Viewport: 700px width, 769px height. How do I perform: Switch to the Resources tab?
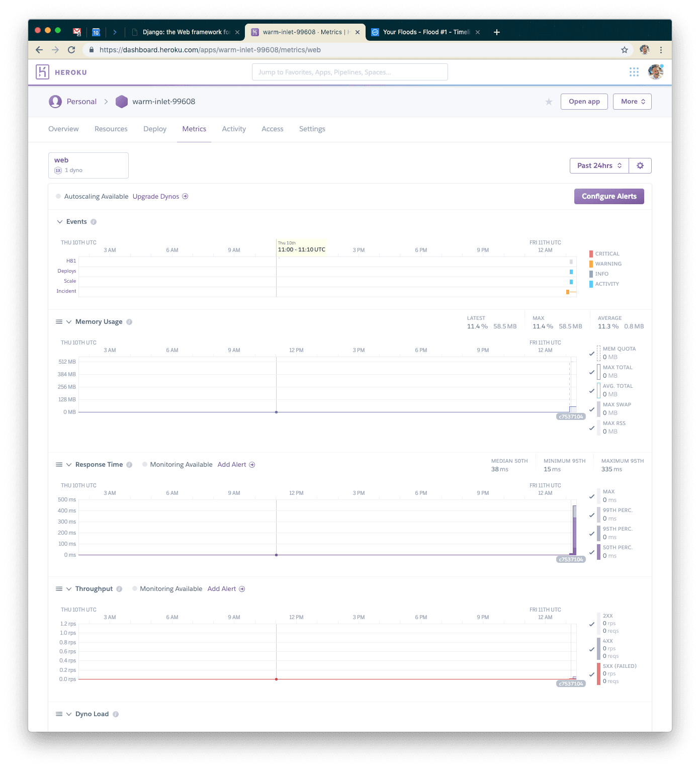(111, 129)
